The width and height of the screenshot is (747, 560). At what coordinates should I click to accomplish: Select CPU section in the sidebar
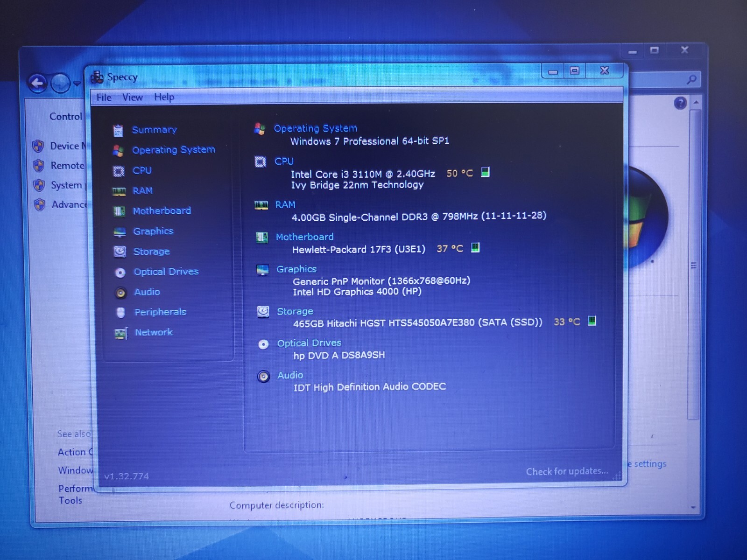point(142,170)
